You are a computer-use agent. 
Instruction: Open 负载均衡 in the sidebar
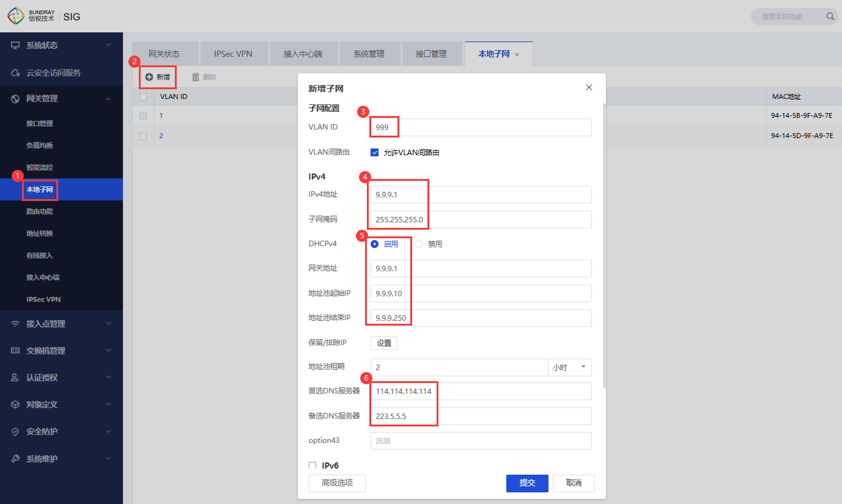pos(61,145)
